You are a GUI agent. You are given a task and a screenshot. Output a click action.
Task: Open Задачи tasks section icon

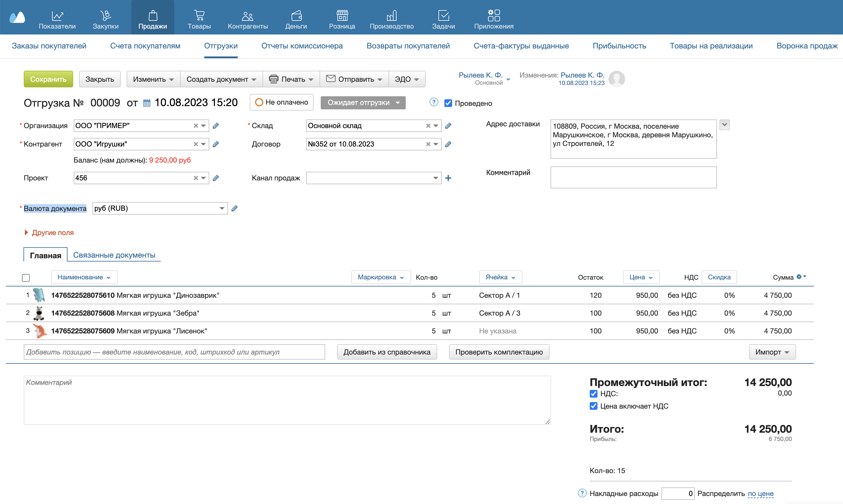click(x=443, y=12)
